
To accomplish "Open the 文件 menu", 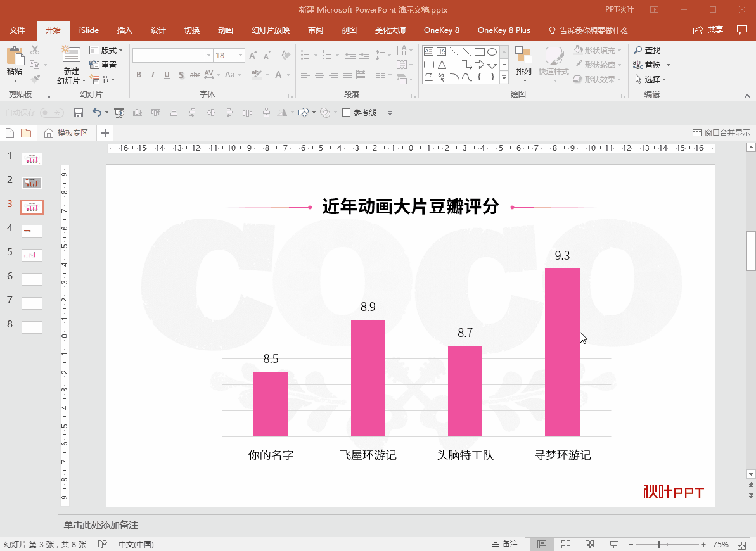I will [17, 30].
